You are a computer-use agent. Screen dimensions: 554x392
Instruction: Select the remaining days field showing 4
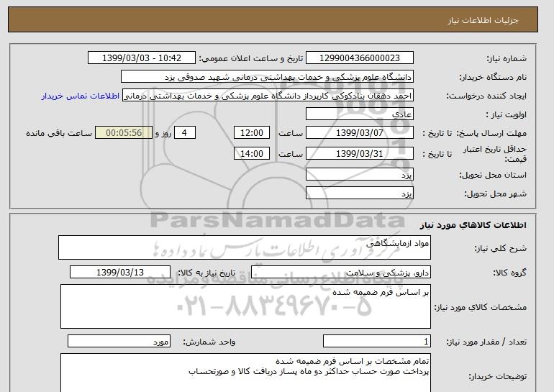pos(185,133)
